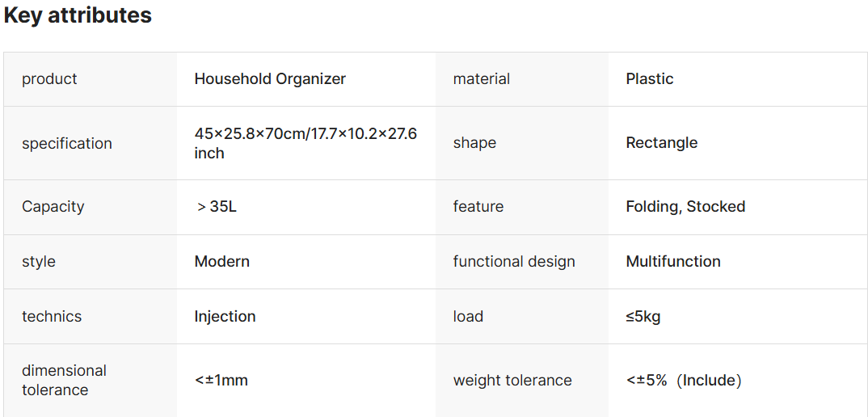This screenshot has width=868, height=417.
Task: Select the technics attribute label
Action: [x=52, y=317]
